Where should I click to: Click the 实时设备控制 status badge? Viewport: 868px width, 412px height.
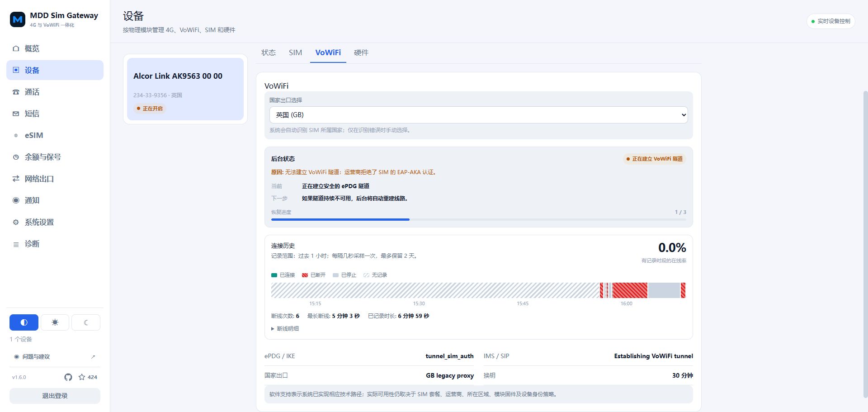pos(831,21)
